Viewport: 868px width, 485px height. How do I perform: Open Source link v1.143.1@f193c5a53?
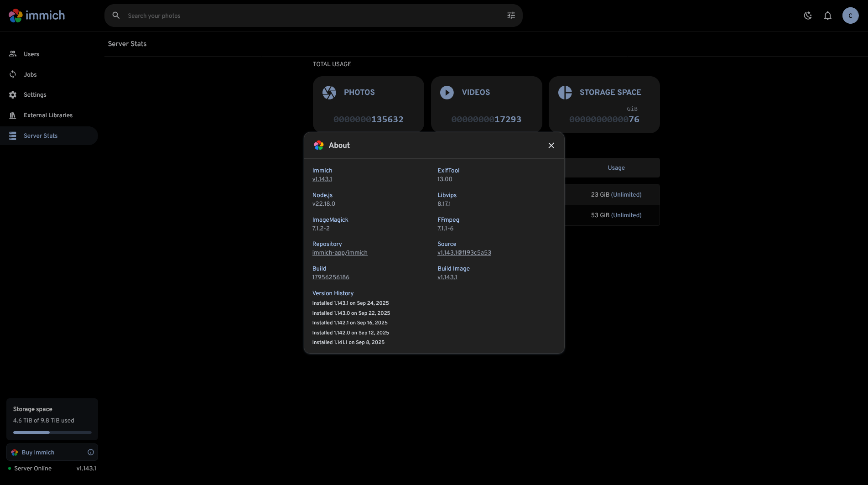pos(464,253)
